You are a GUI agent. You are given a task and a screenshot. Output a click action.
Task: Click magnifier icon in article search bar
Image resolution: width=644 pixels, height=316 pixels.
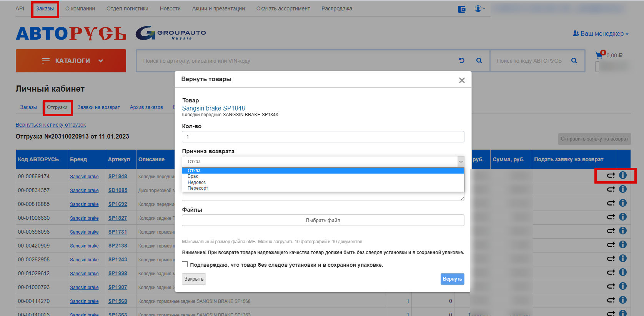tap(479, 60)
